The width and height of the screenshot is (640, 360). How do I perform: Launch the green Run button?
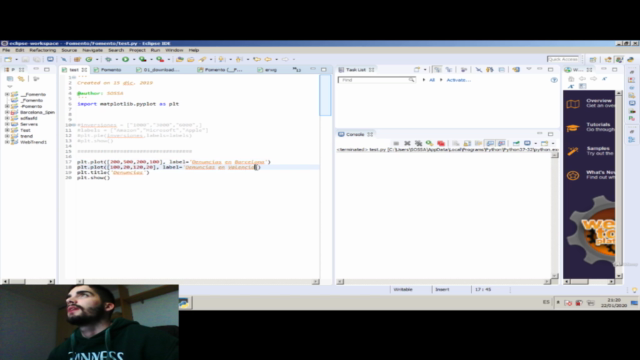126,60
